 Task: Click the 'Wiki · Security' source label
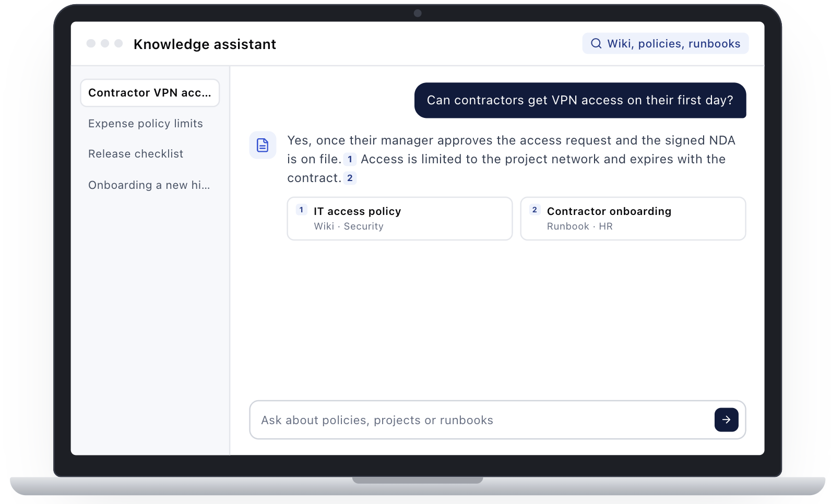[349, 226]
